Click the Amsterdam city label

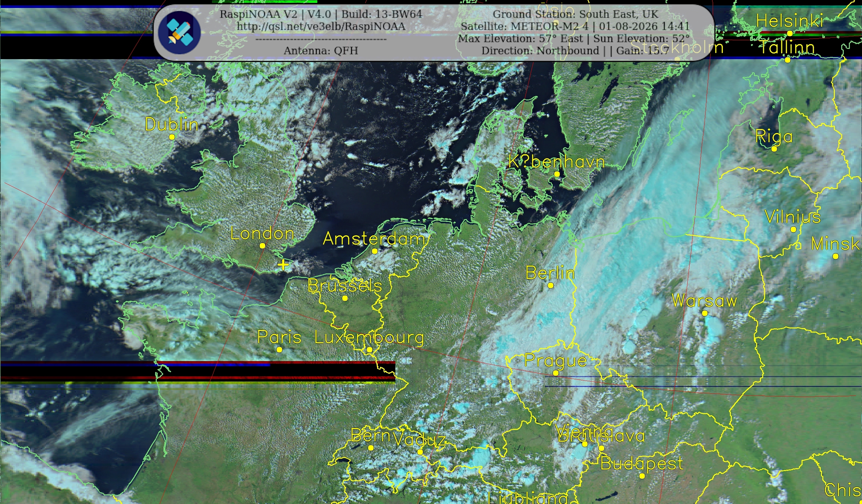[x=374, y=239]
